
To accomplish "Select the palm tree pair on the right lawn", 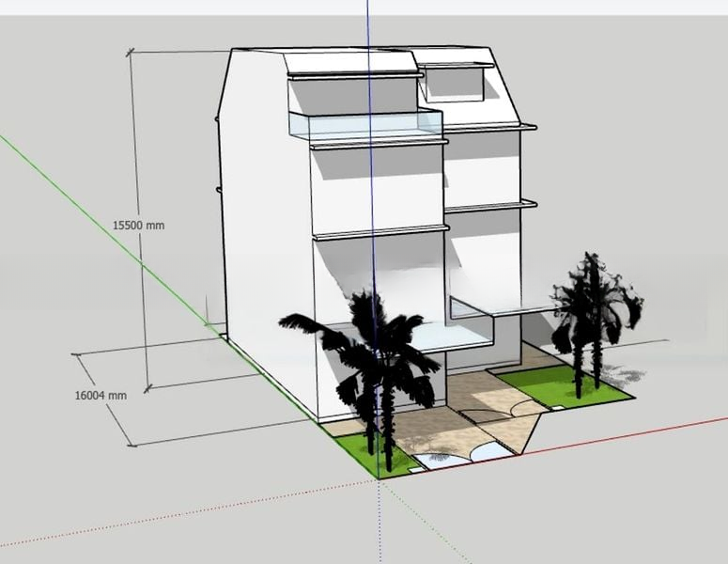I will pos(592,310).
